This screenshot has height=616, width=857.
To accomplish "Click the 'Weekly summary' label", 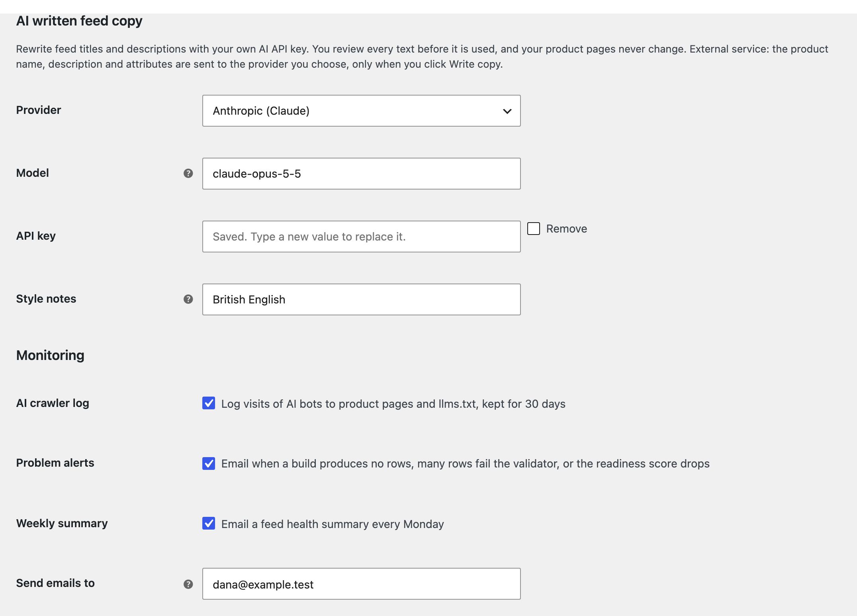I will pyautogui.click(x=62, y=523).
